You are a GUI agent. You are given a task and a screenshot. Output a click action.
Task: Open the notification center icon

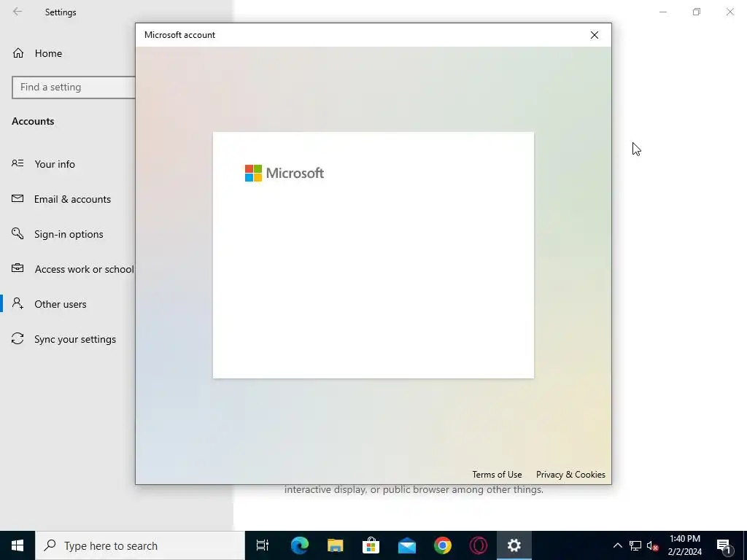coord(724,545)
